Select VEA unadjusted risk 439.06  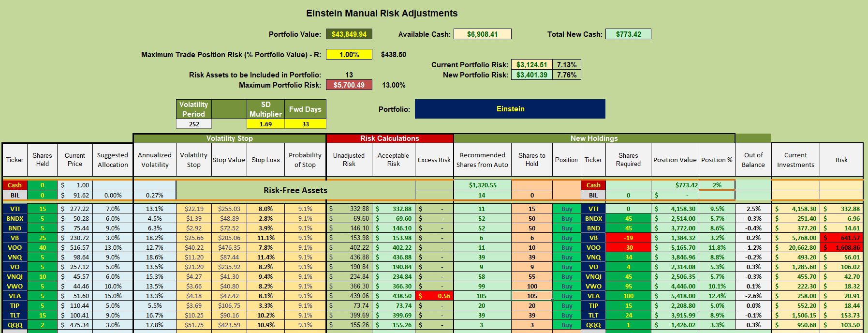pyautogui.click(x=349, y=296)
